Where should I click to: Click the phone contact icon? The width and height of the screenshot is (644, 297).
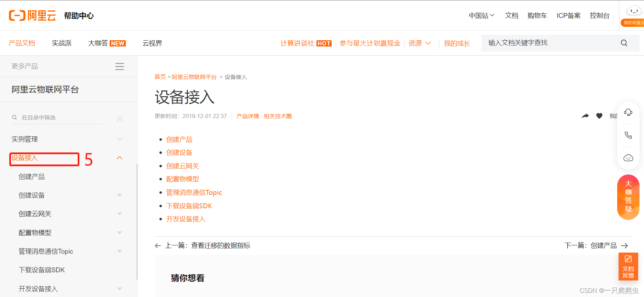[628, 135]
